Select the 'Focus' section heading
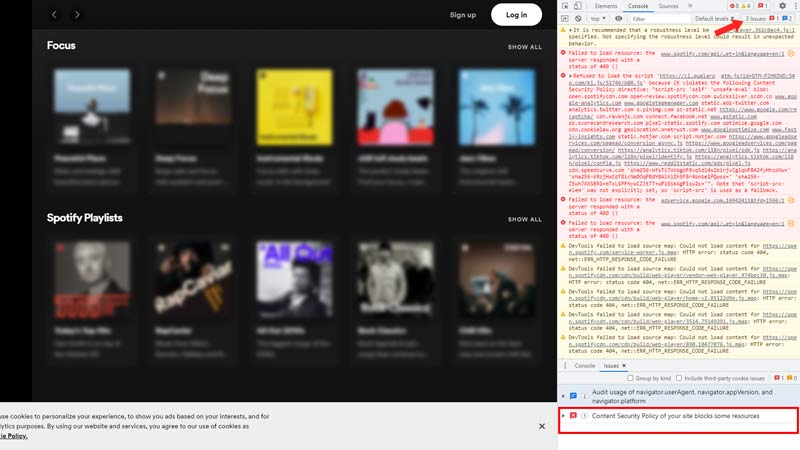 pos(61,45)
